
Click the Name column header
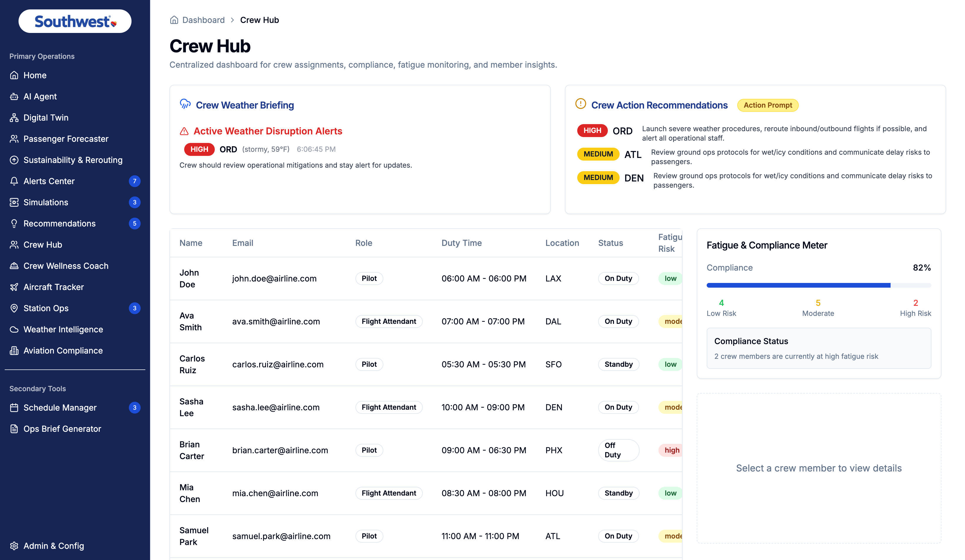pyautogui.click(x=191, y=243)
